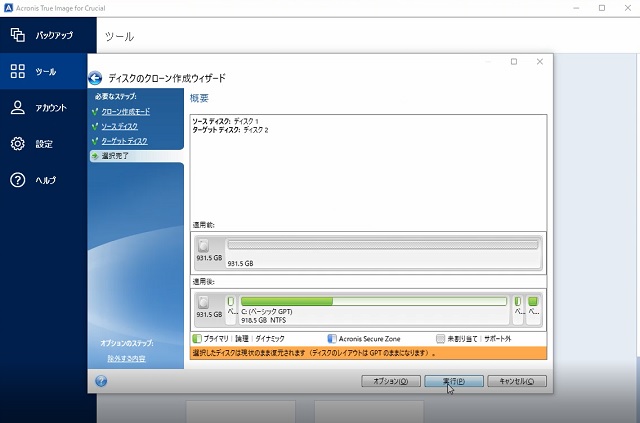Select the 選択完了 step
This screenshot has width=640, height=423.
click(136, 156)
